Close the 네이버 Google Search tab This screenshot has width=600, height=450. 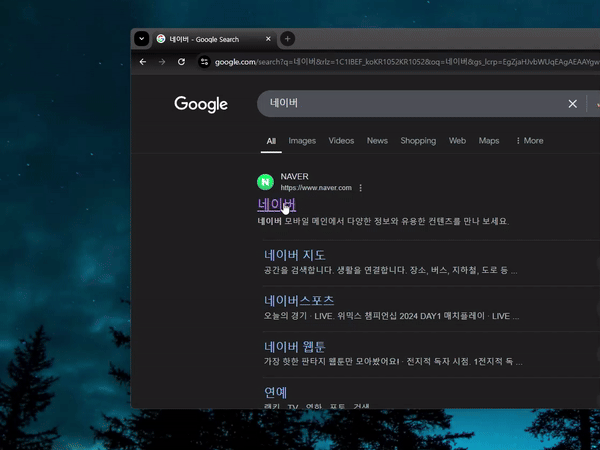[268, 39]
